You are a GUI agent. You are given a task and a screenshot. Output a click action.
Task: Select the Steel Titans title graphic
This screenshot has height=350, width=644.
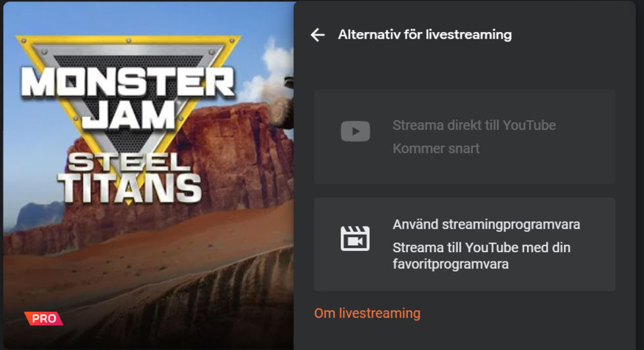129,178
